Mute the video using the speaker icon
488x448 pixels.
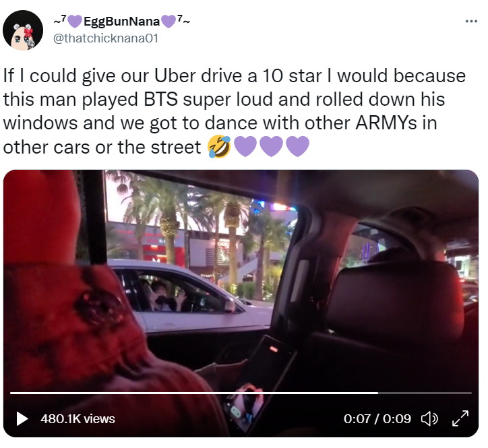(429, 419)
